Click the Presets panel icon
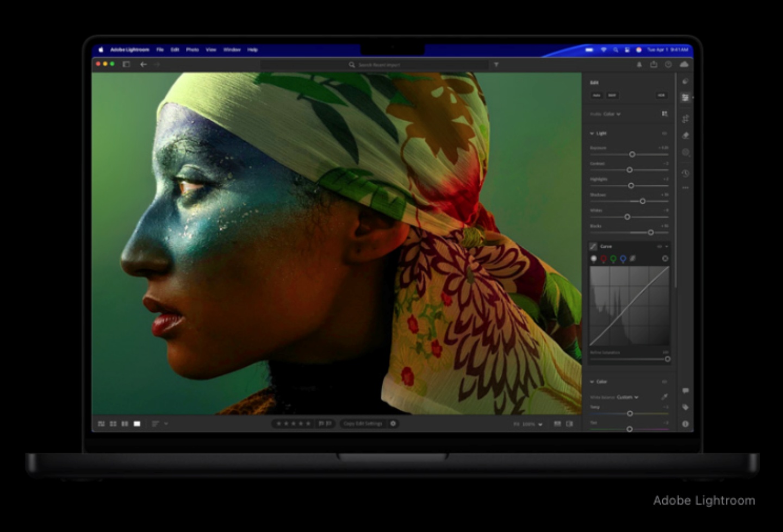783x532 pixels. 685,80
